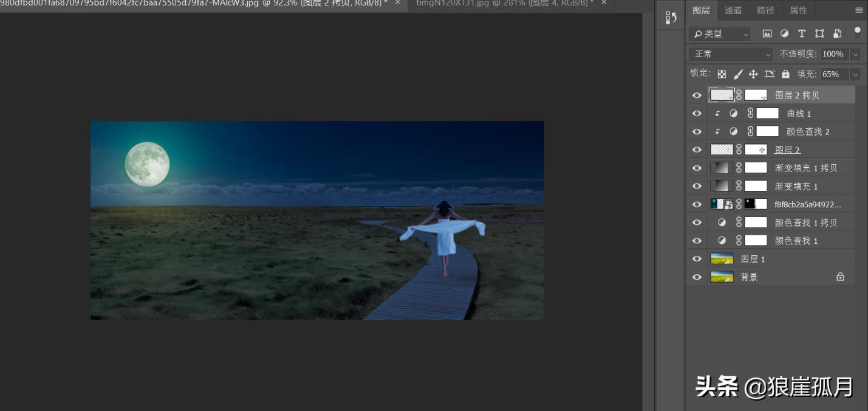Screen dimensions: 868x411
Task: Lock all attributes with the padlock icon
Action: coord(786,74)
